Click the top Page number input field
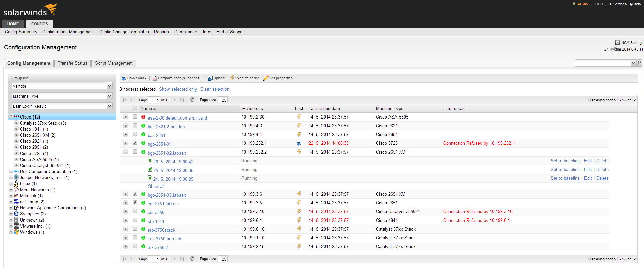The height and width of the screenshot is (269, 644). point(154,100)
